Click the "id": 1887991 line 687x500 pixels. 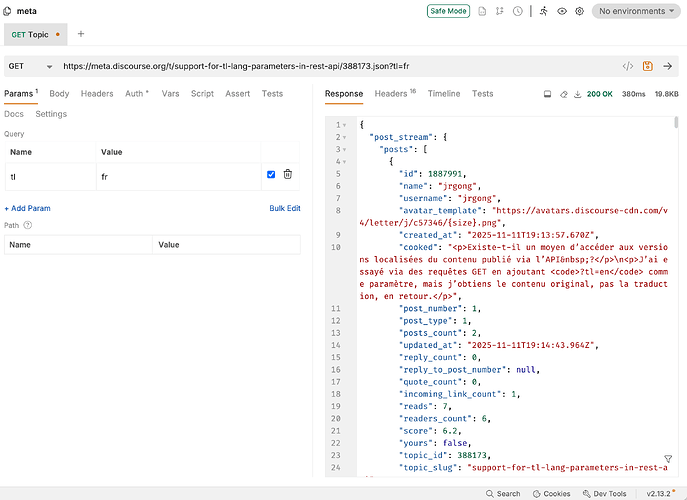[x=432, y=174]
